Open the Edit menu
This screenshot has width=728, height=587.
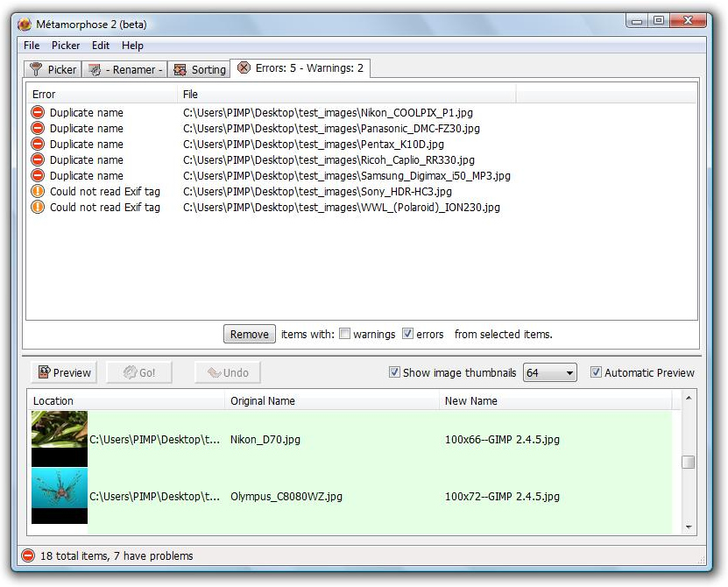click(100, 46)
